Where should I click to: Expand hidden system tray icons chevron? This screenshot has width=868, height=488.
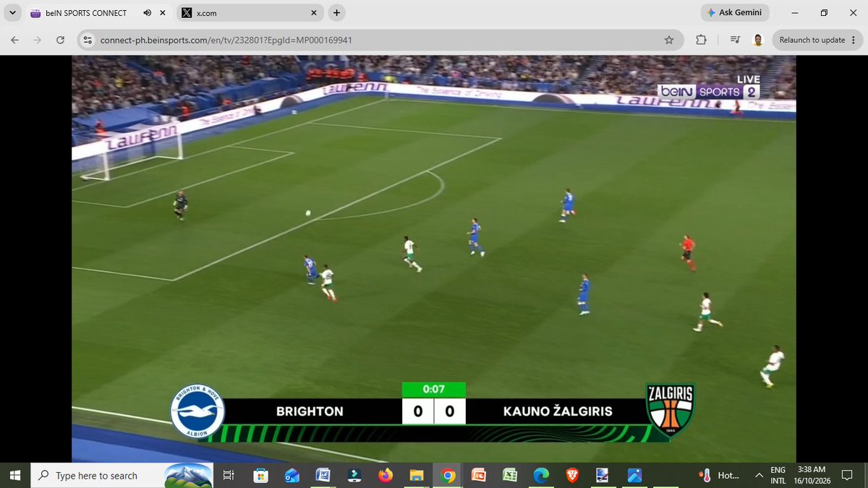758,475
